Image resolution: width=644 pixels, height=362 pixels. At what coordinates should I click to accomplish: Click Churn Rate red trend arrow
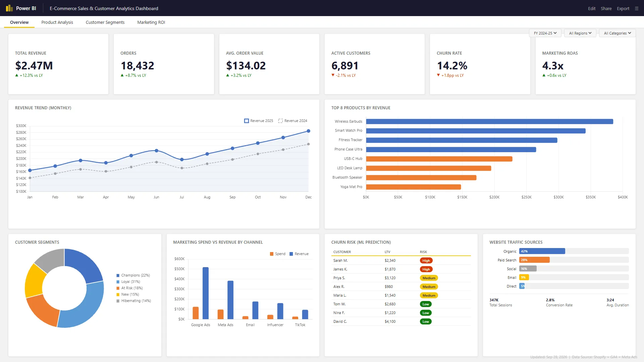pos(438,75)
